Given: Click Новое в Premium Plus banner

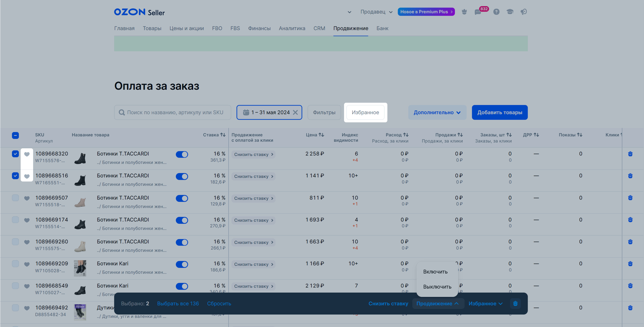Looking at the screenshot, I should click(x=426, y=12).
